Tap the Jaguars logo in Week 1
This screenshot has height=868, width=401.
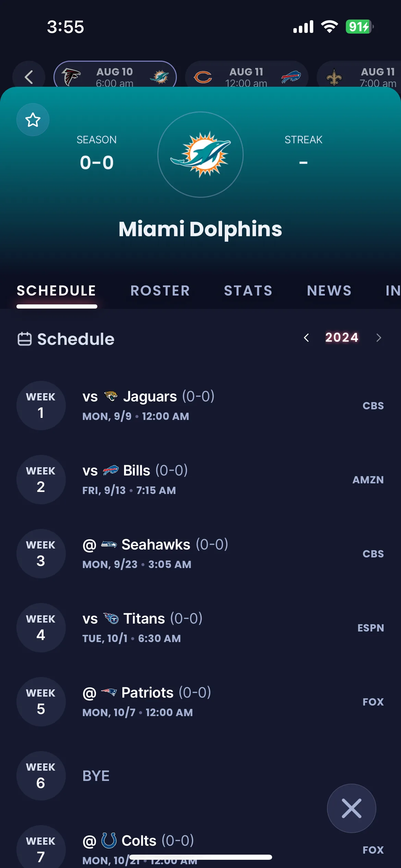pos(111,396)
